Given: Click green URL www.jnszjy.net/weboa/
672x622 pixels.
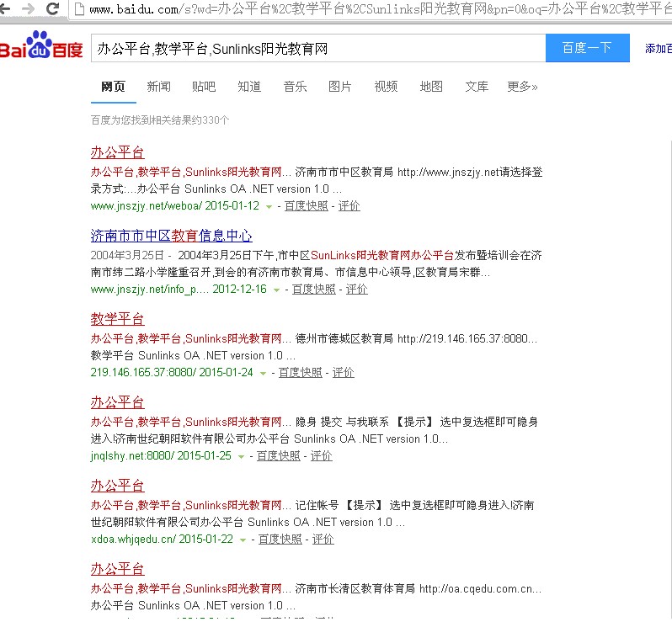Looking at the screenshot, I should (x=147, y=206).
